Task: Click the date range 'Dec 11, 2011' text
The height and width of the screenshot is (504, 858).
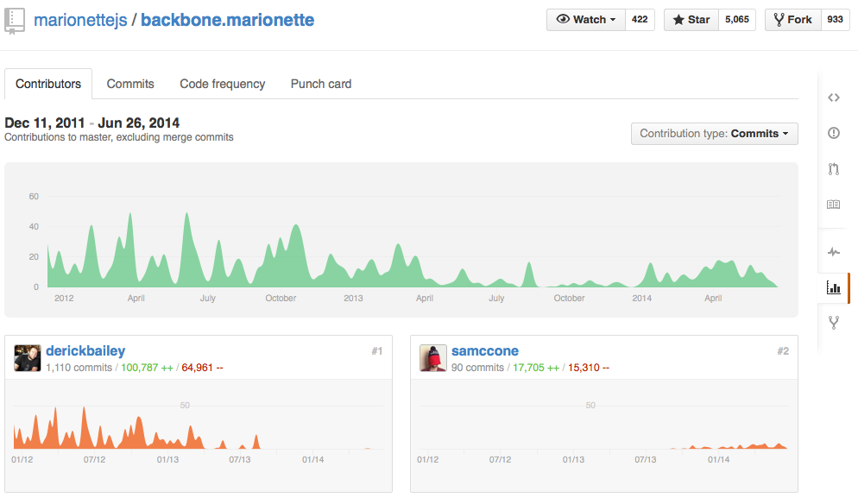Action: click(45, 123)
